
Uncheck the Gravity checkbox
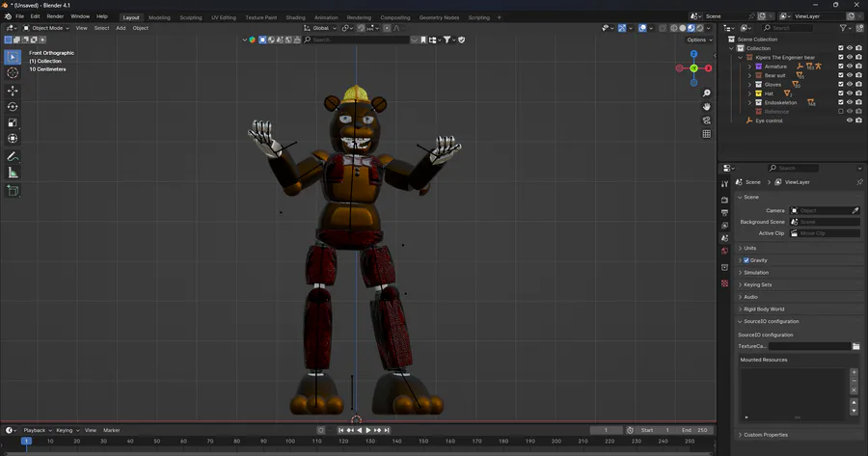pos(746,260)
